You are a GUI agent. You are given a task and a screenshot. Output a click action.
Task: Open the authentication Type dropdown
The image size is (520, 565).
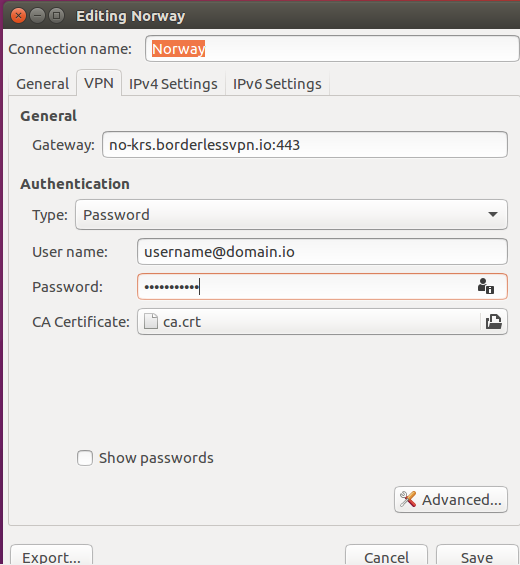291,215
